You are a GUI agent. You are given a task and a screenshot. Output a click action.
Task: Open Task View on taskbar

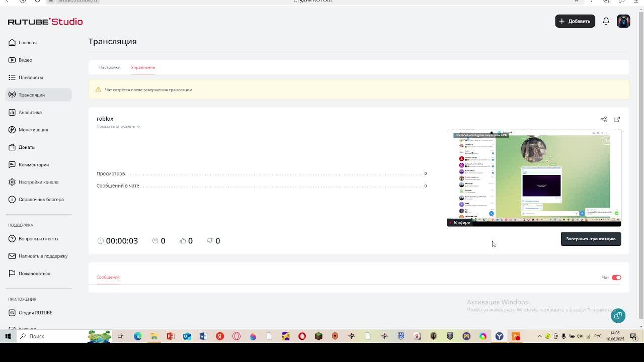point(121,336)
